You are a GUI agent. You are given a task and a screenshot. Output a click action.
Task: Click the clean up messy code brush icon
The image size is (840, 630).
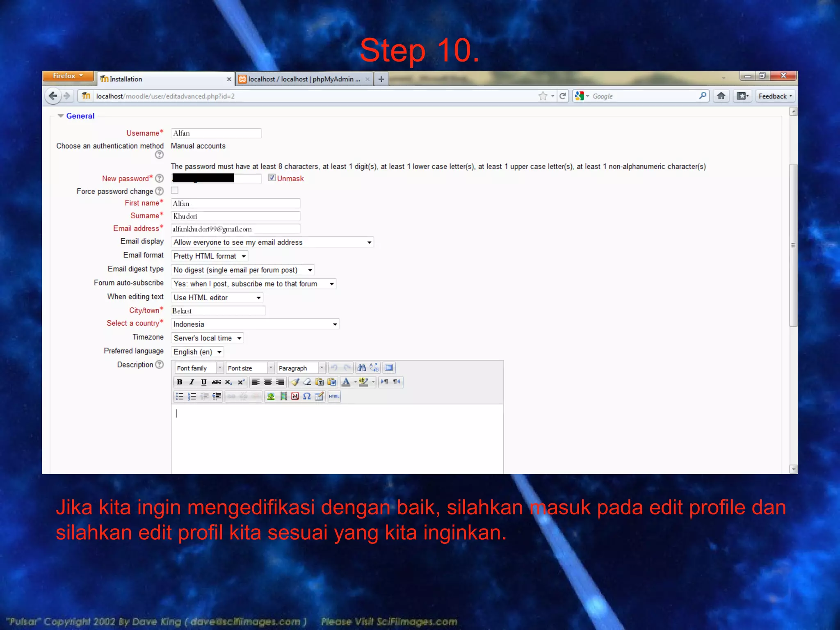click(x=295, y=382)
